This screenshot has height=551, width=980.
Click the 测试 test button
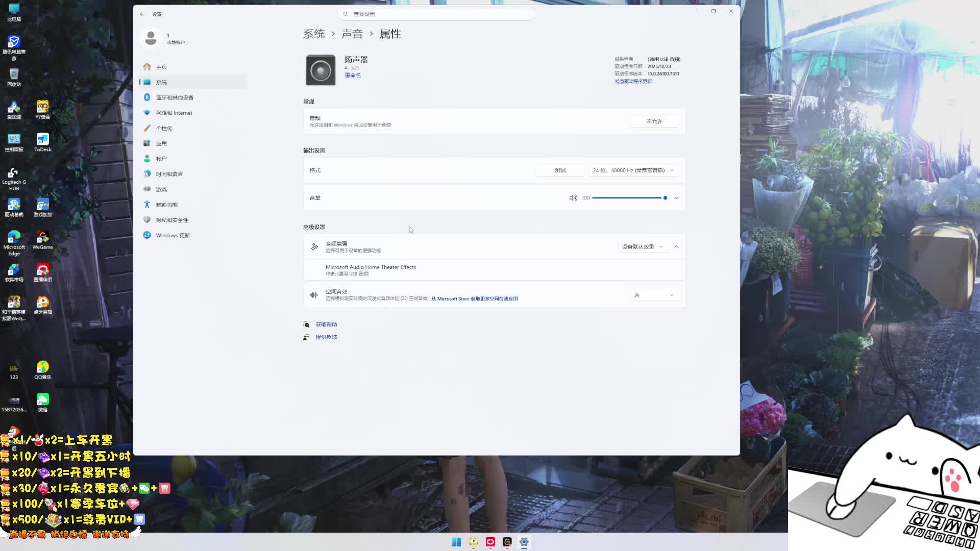point(560,170)
